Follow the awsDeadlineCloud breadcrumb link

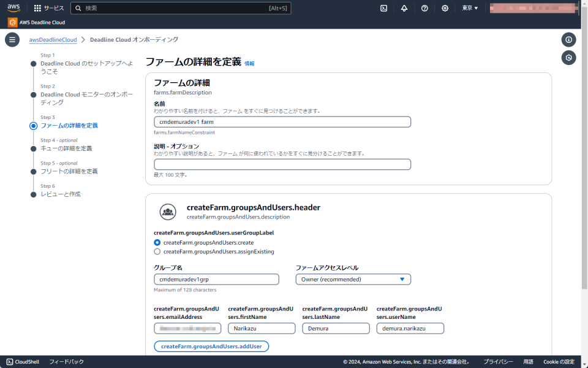[x=53, y=39]
